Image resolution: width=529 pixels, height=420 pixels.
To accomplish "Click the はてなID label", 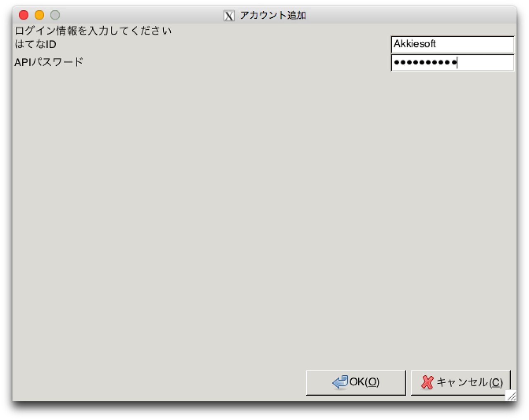I will [x=35, y=44].
